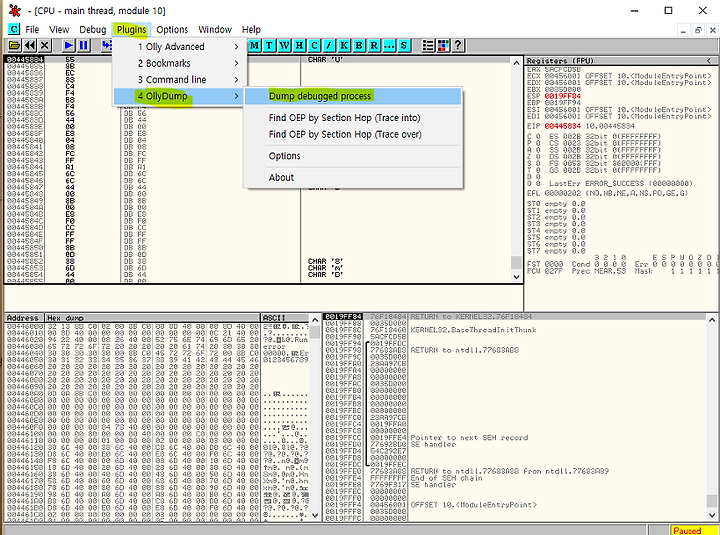Show Run trace with ... toolbar button

click(389, 45)
